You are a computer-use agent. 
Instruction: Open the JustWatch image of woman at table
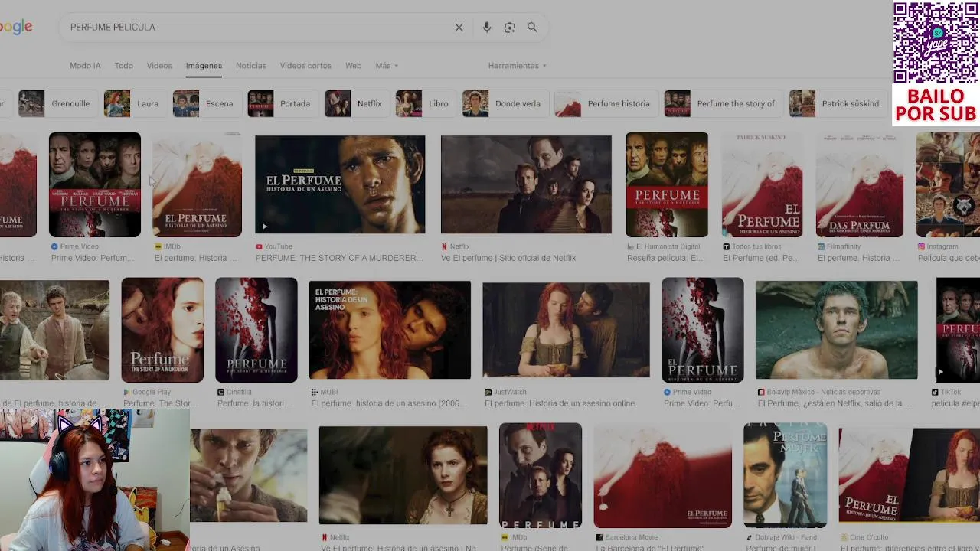pyautogui.click(x=566, y=330)
